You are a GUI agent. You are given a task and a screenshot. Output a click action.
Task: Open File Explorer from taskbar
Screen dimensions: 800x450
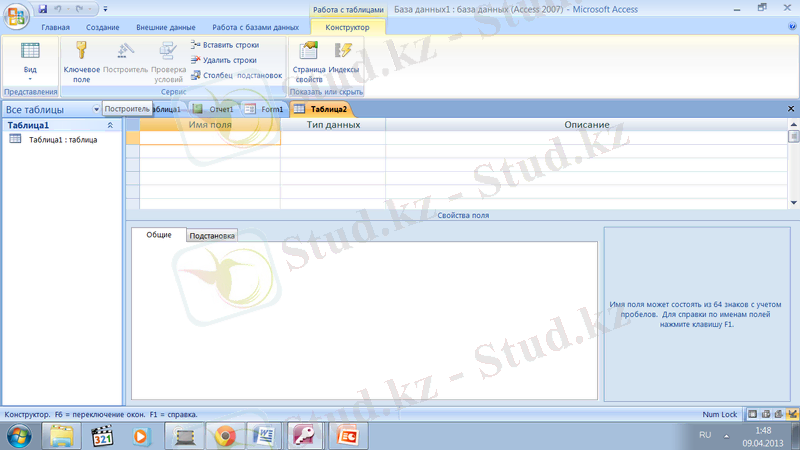(x=61, y=436)
